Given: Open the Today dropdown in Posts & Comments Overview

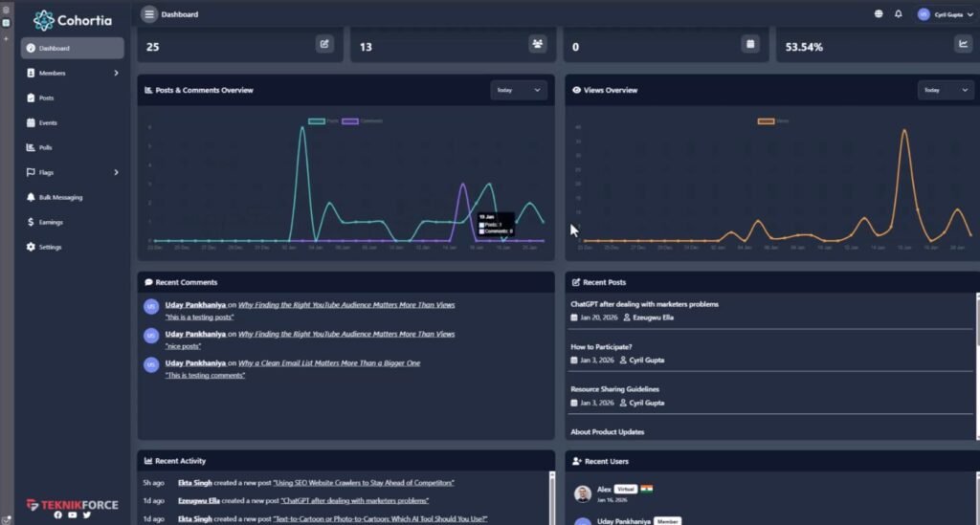Looking at the screenshot, I should (519, 90).
